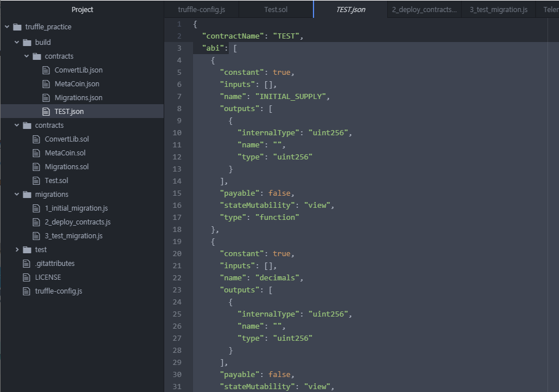Open Migrations.sol in the tree
559x392 pixels.
pyautogui.click(x=67, y=166)
